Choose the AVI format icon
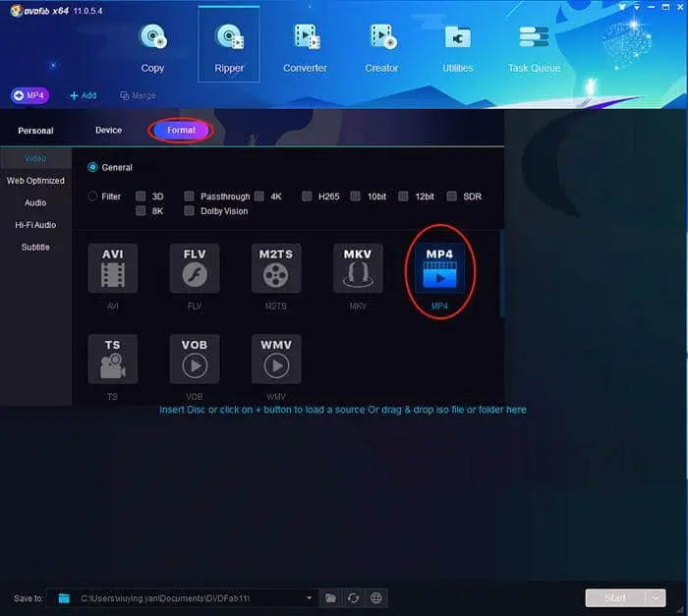This screenshot has width=688, height=616. pyautogui.click(x=113, y=268)
